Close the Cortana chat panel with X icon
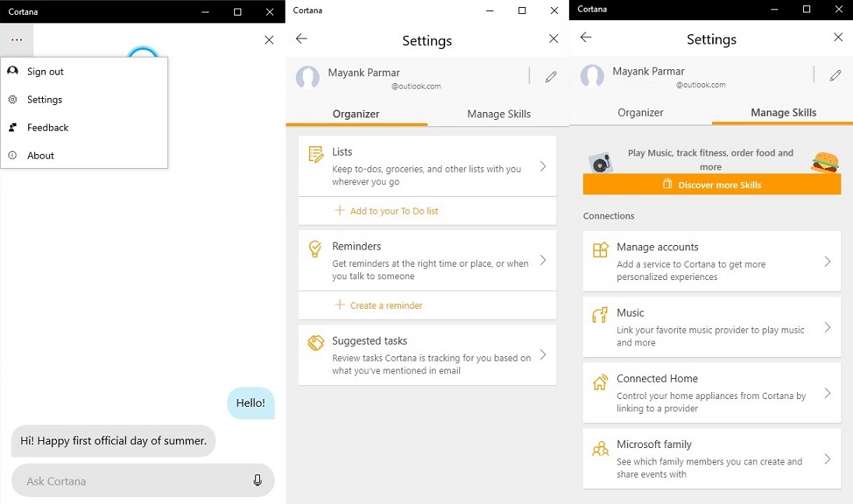This screenshot has width=853, height=504. [x=269, y=40]
